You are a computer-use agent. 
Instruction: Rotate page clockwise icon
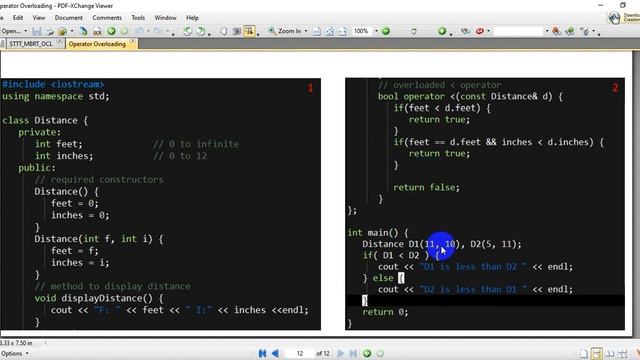(x=200, y=31)
